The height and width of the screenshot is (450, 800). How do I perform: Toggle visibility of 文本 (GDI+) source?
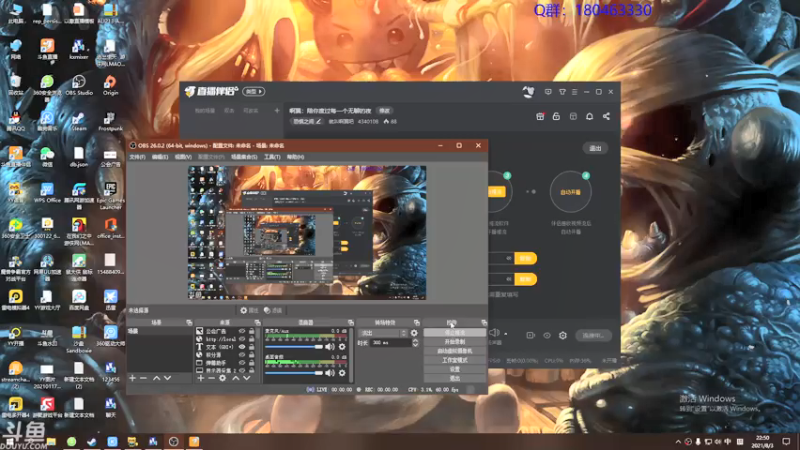tap(242, 347)
